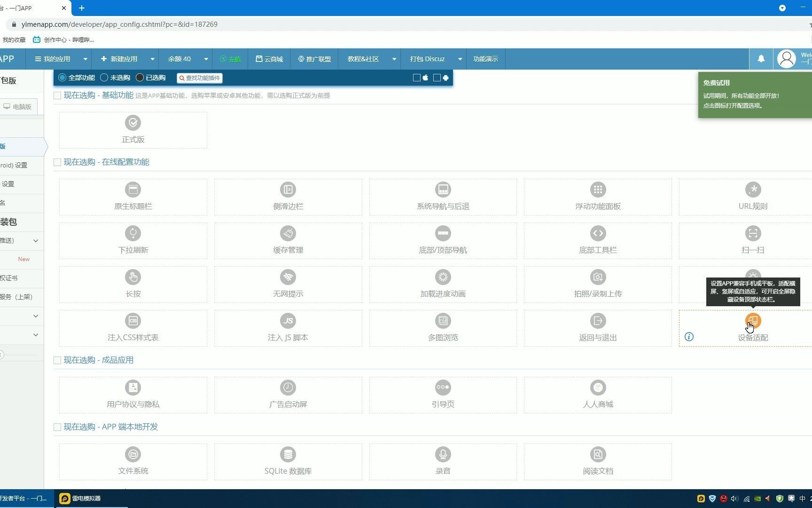Expand the 余额 40 dropdown arrow

pos(206,59)
